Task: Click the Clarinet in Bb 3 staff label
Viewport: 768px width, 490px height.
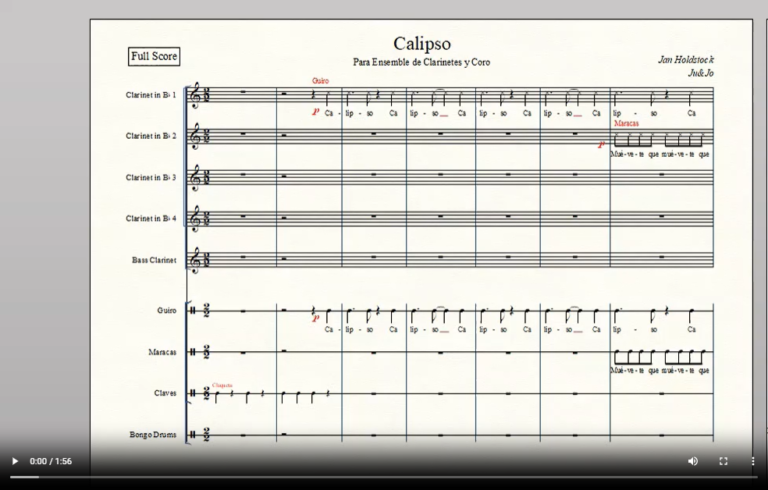Action: tap(150, 177)
